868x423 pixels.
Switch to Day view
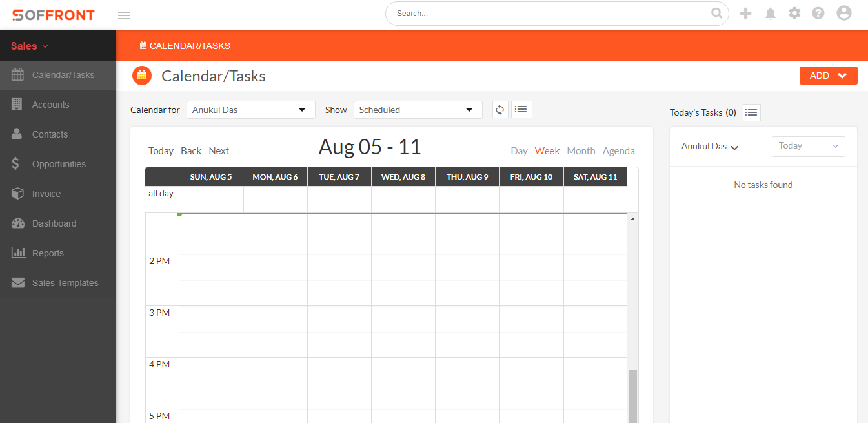pyautogui.click(x=519, y=150)
